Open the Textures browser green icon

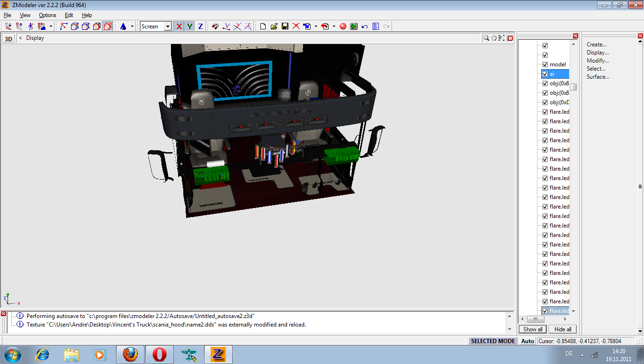pyautogui.click(x=354, y=27)
